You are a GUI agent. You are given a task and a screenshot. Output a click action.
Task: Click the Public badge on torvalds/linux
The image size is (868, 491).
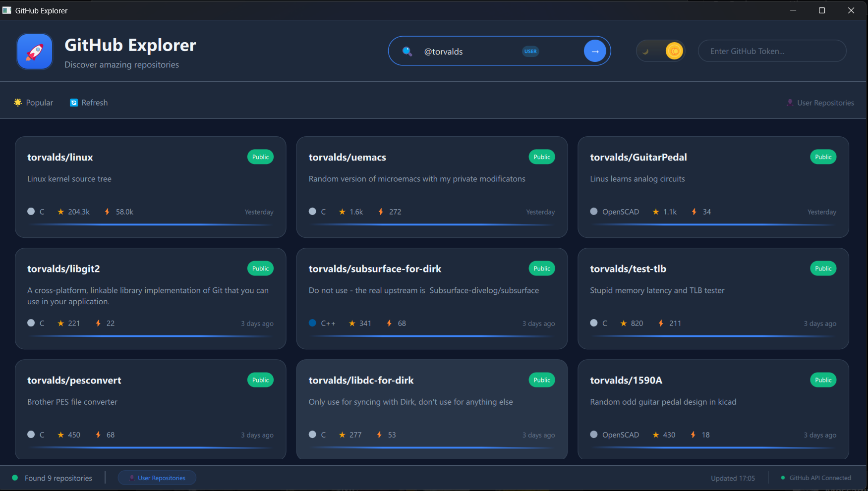pos(260,157)
